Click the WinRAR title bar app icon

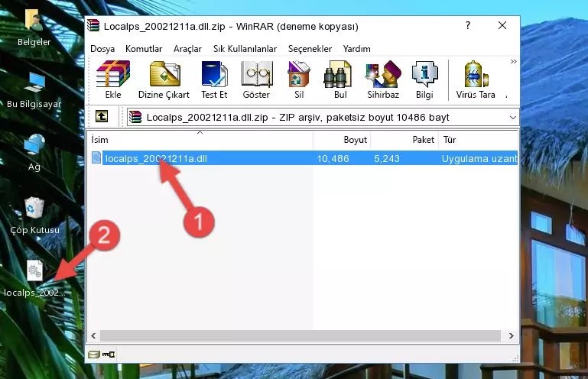tap(93, 26)
